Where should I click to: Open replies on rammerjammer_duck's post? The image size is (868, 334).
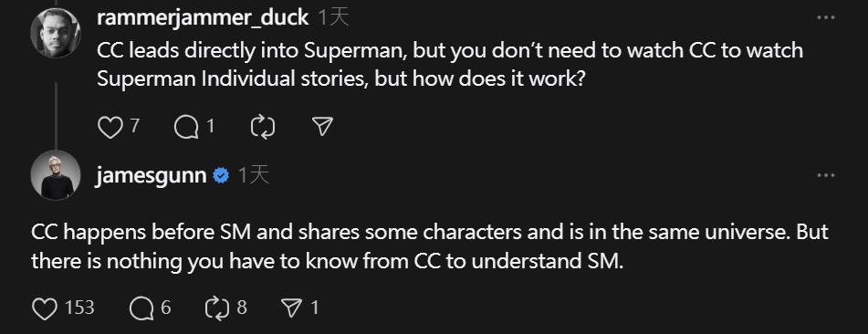[x=186, y=128]
